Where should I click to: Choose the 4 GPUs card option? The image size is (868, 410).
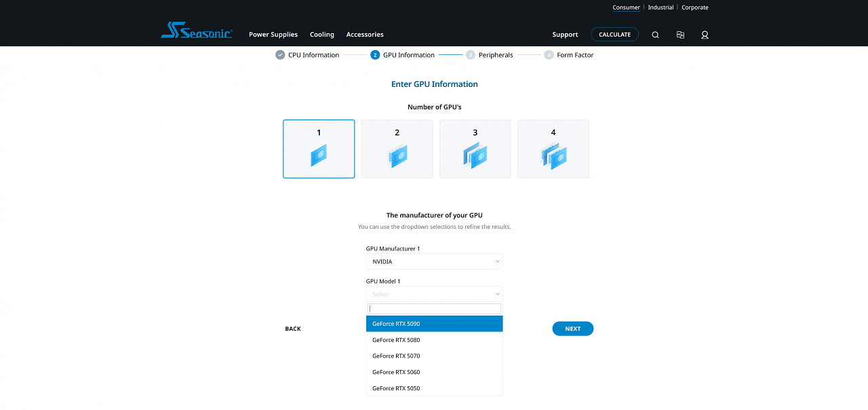click(x=553, y=149)
